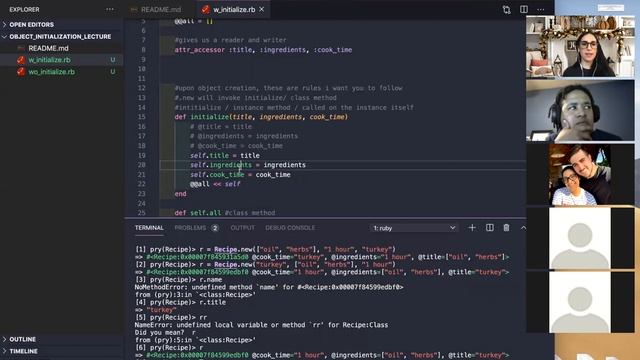
Task: Click 'self.ingredients' on line 20
Action: coord(220,165)
